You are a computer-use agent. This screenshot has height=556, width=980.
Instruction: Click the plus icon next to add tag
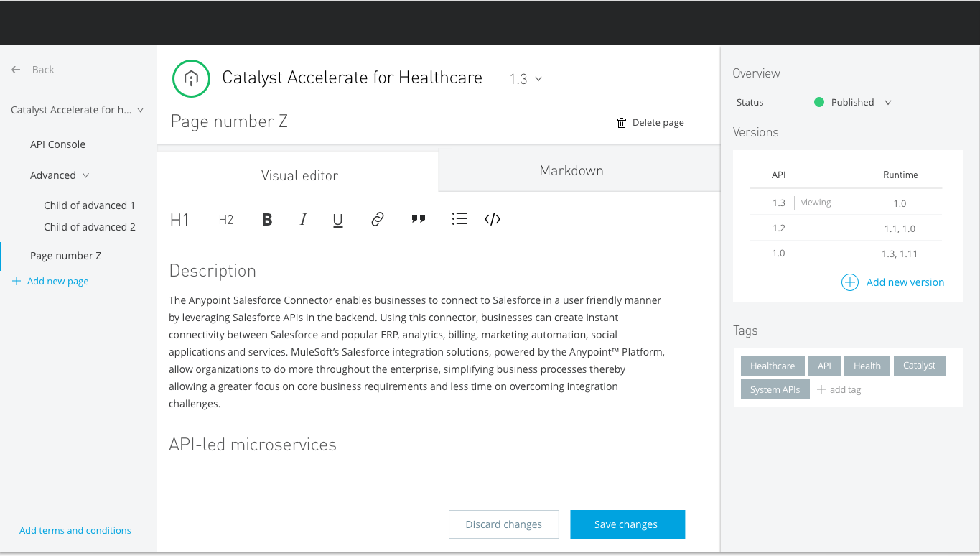(x=821, y=389)
